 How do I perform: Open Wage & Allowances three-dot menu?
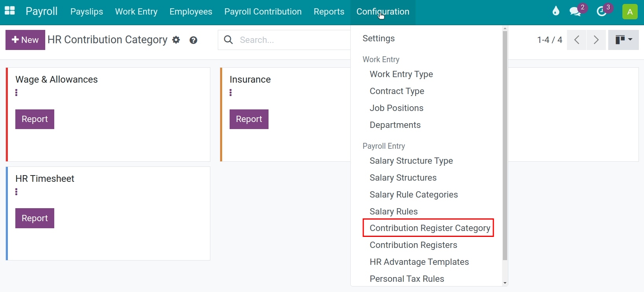tap(16, 92)
